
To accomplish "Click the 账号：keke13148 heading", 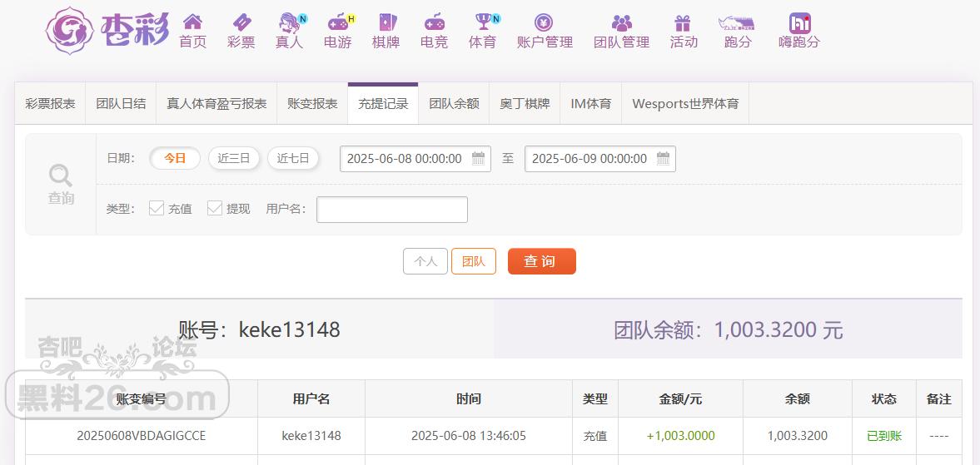I will pos(260,329).
